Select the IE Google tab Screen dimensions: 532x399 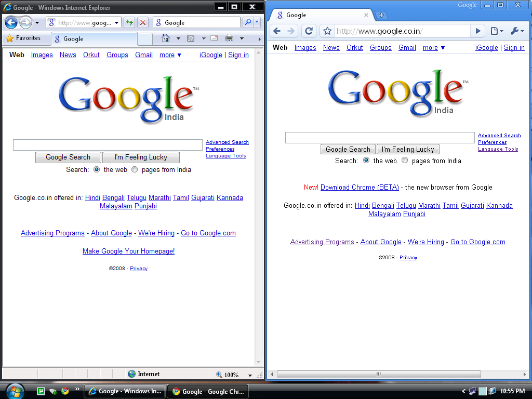click(94, 38)
